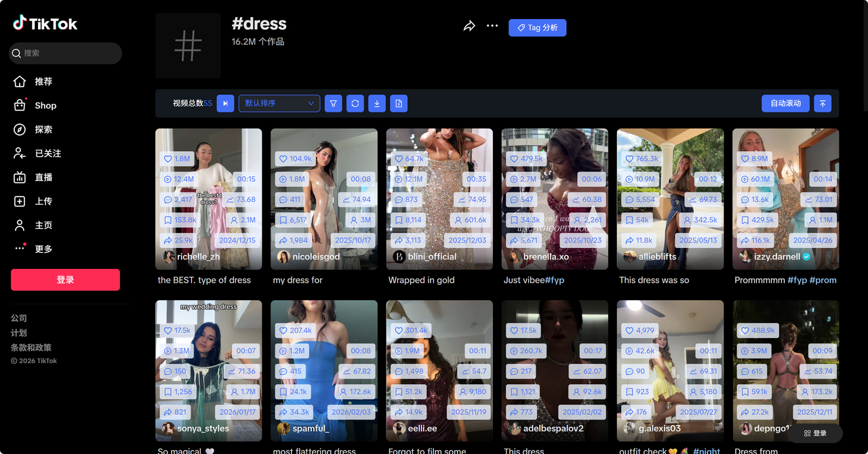Click the 搜索 search field
Viewport: 868px width, 454px height.
pyautogui.click(x=66, y=53)
